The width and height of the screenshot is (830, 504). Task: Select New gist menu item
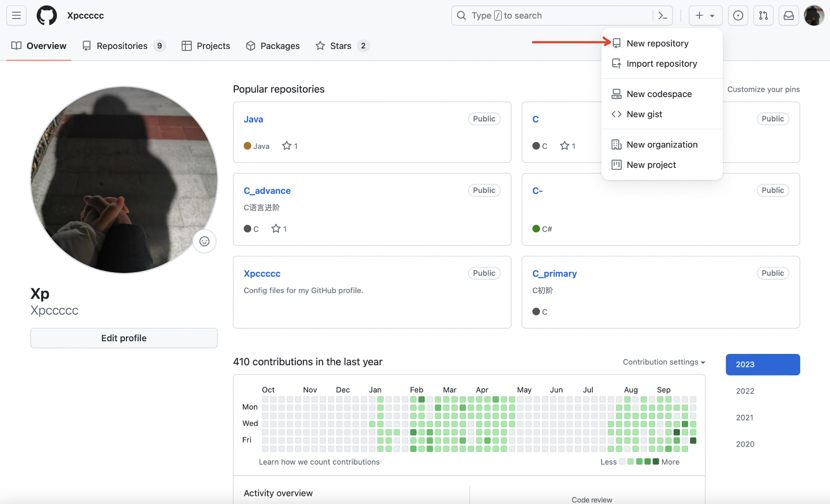coord(644,114)
